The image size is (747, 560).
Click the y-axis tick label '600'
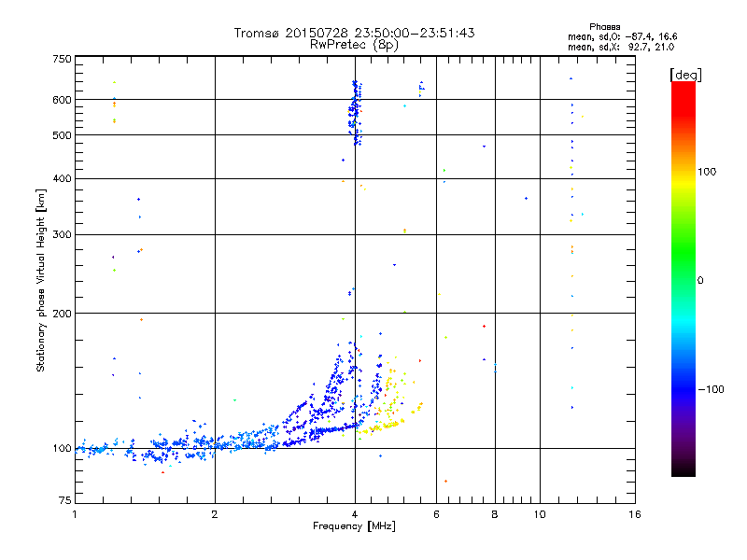click(62, 100)
